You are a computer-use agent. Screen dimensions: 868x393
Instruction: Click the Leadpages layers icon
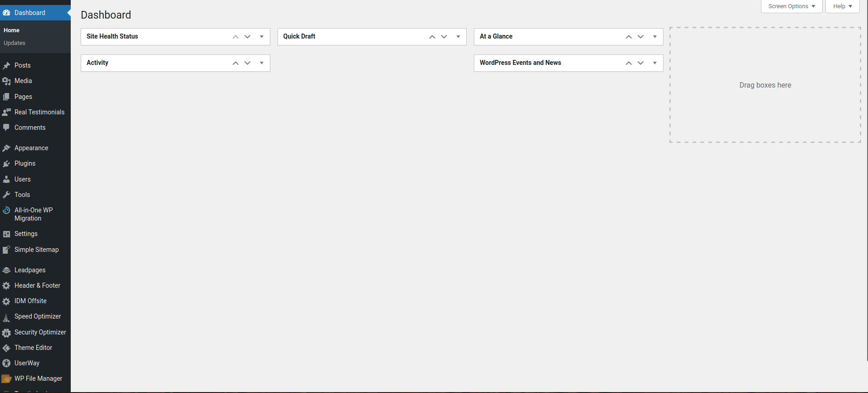click(x=6, y=270)
